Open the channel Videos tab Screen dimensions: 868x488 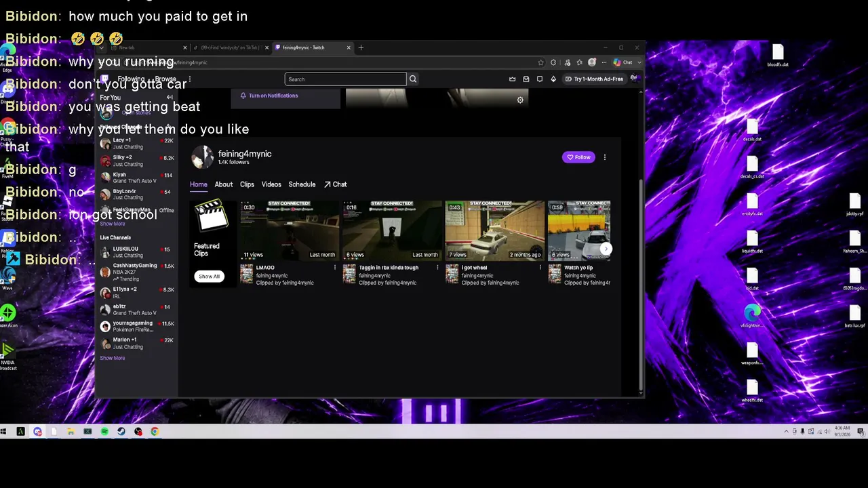click(271, 184)
